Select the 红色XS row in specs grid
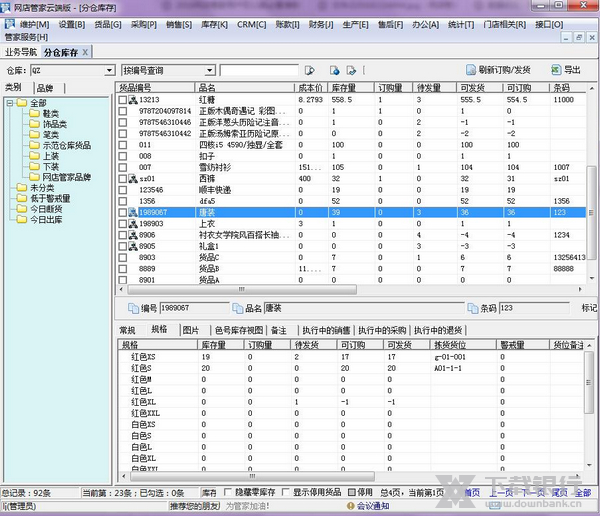600x516 pixels. (351, 357)
